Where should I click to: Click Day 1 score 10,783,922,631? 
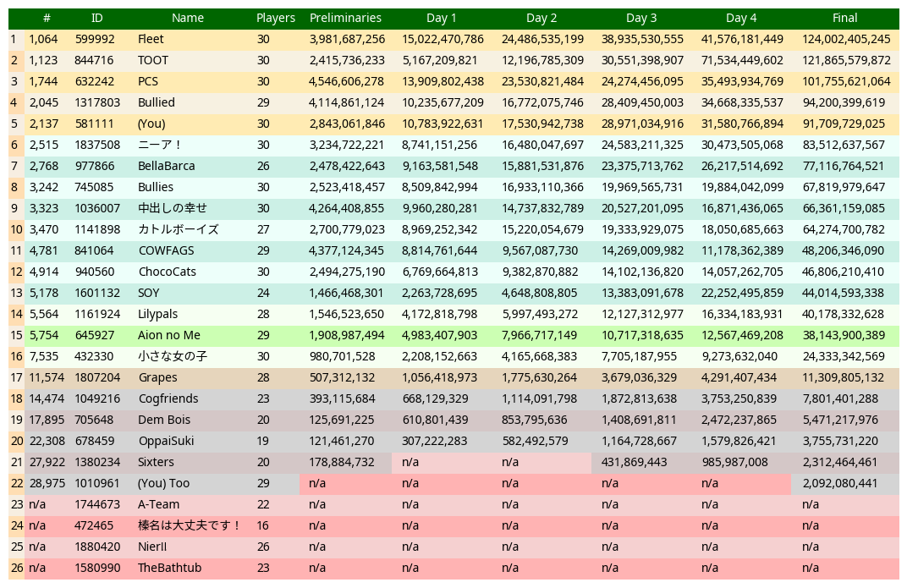[443, 124]
